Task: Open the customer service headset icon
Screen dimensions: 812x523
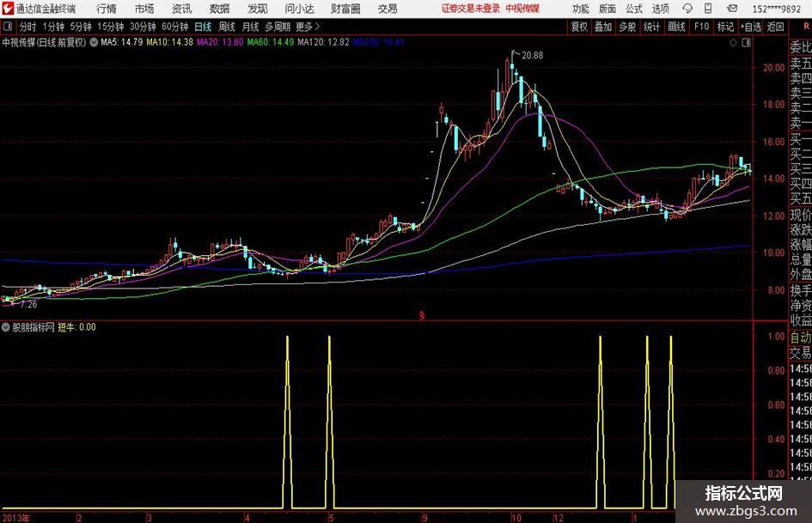Action: point(687,9)
